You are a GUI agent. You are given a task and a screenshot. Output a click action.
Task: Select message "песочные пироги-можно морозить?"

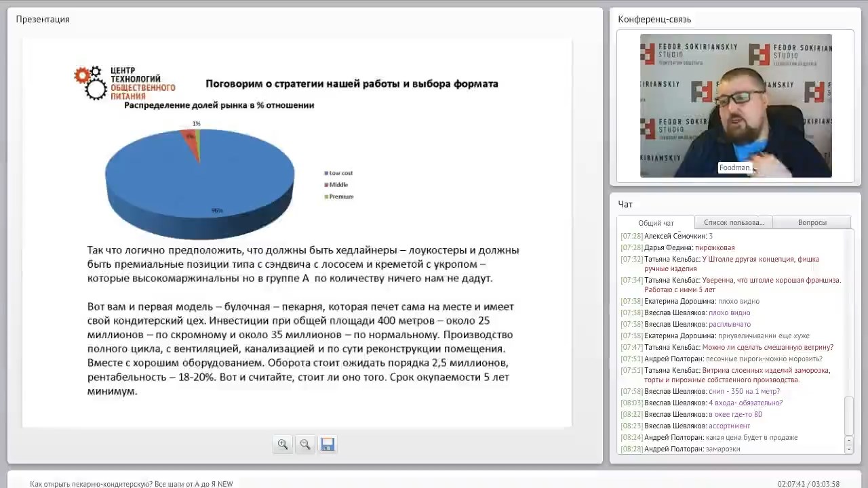pos(764,359)
